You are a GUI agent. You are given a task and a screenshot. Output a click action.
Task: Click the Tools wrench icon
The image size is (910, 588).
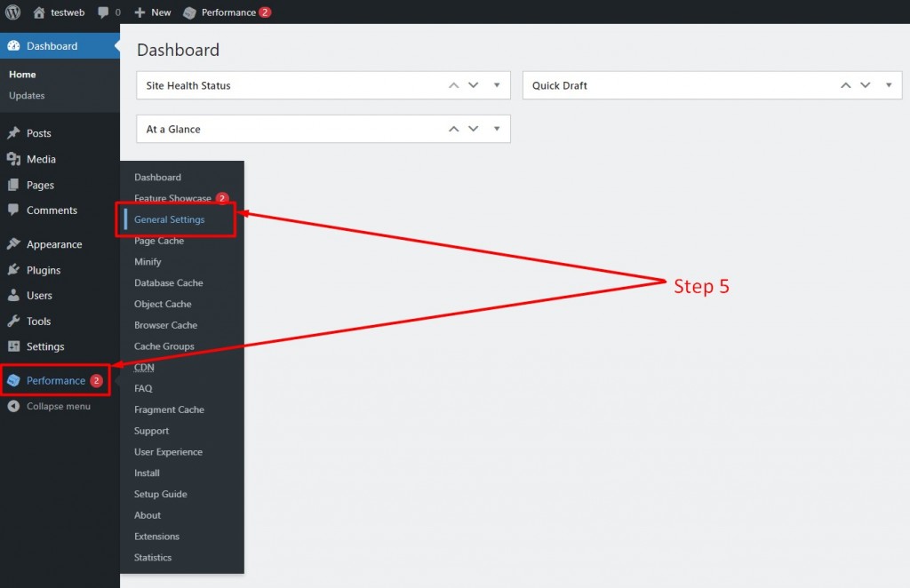tap(13, 321)
